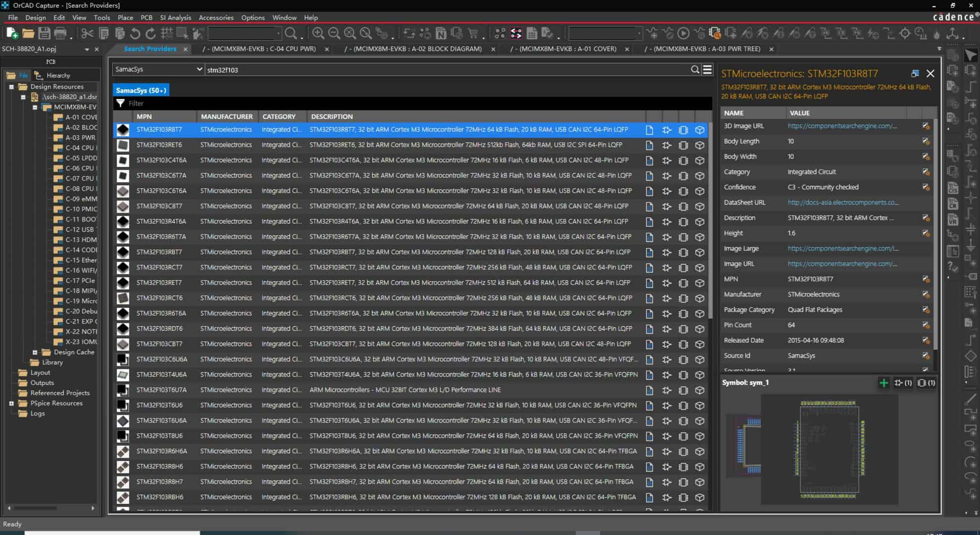Click the component list vertical scrollbar

point(710,223)
